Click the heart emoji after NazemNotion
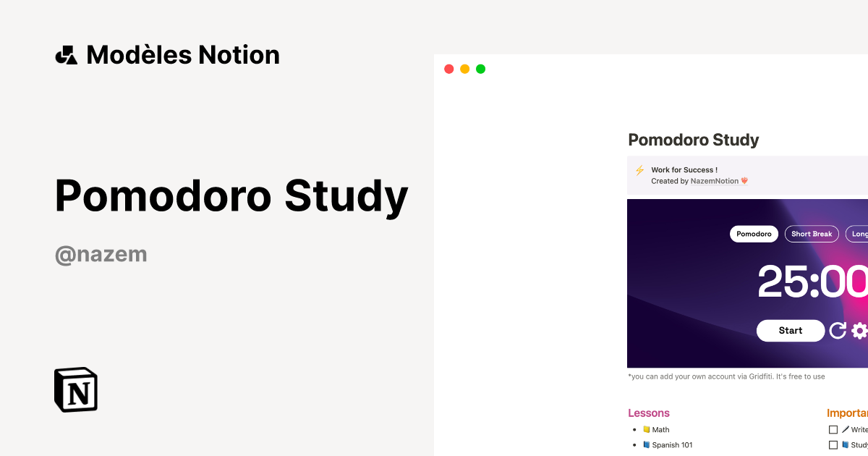 point(744,181)
